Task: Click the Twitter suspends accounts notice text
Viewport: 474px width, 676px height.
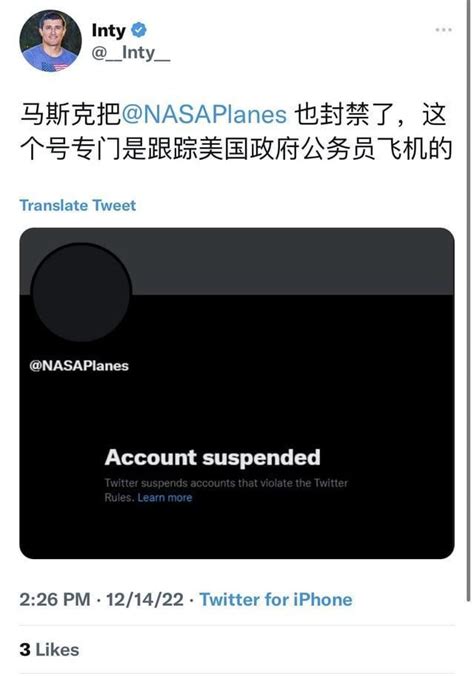Action: [226, 490]
